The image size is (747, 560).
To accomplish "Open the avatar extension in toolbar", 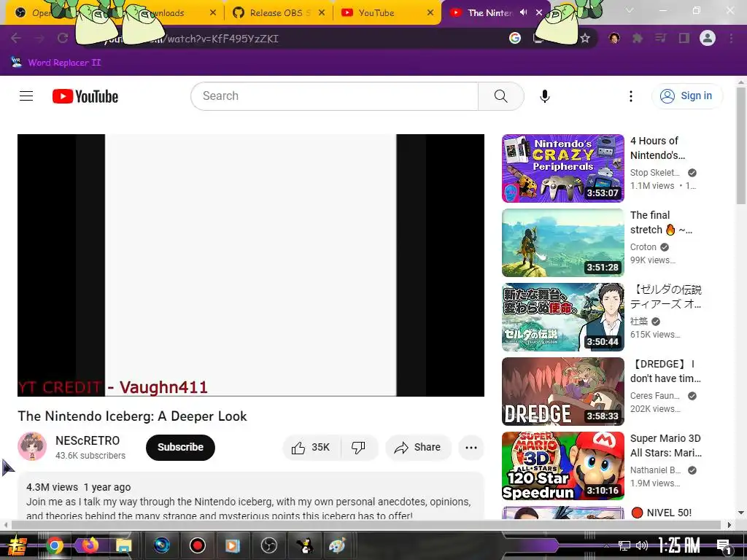I will [x=614, y=38].
